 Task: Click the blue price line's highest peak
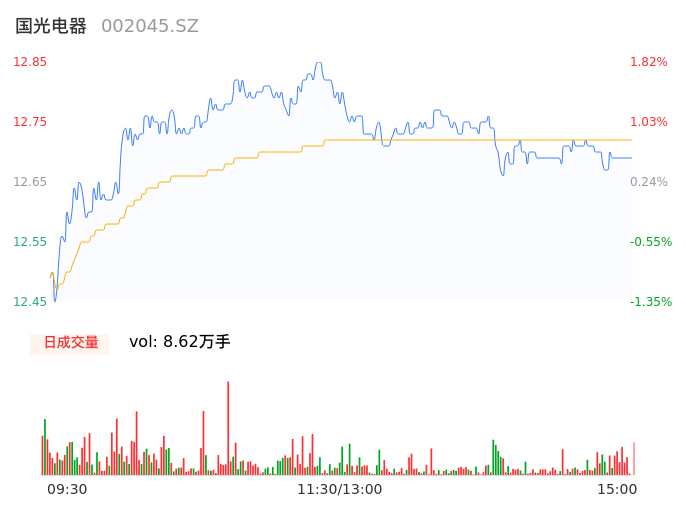tap(318, 63)
